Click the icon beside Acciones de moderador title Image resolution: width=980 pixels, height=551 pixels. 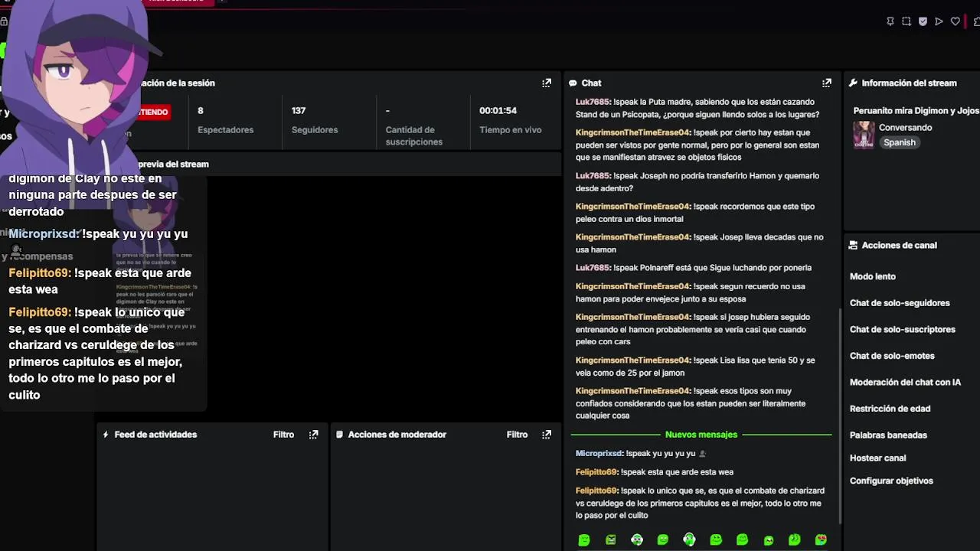coord(339,435)
